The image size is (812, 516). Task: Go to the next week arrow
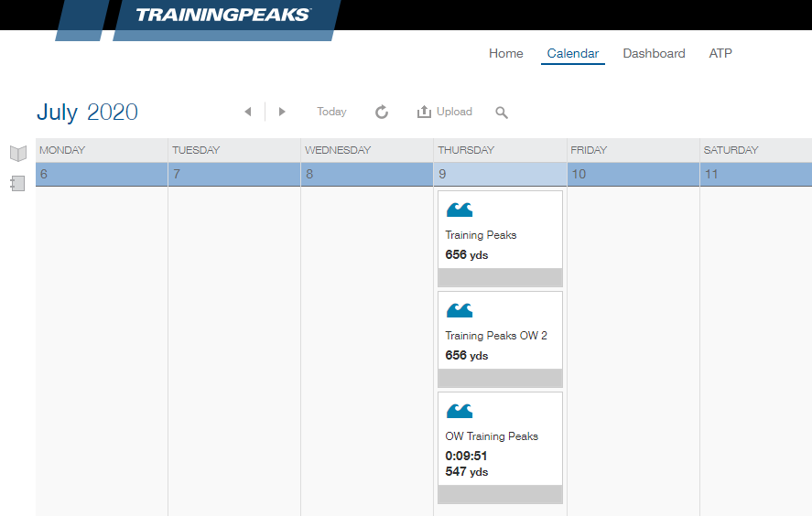(282, 112)
